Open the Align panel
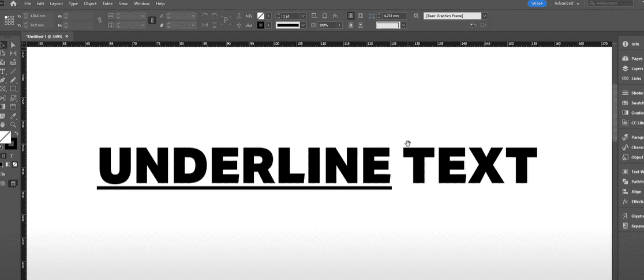The height and width of the screenshot is (280, 644). (632, 191)
